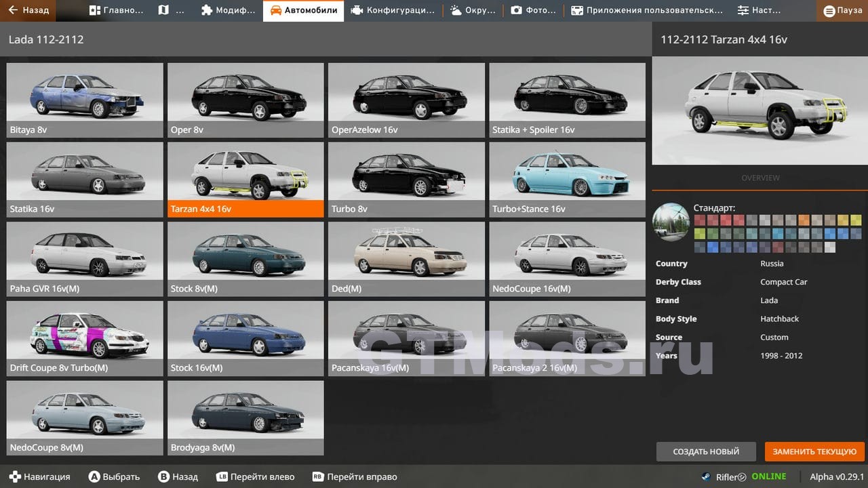
Task: Open Приложения пользовательск... tab
Action: (646, 10)
